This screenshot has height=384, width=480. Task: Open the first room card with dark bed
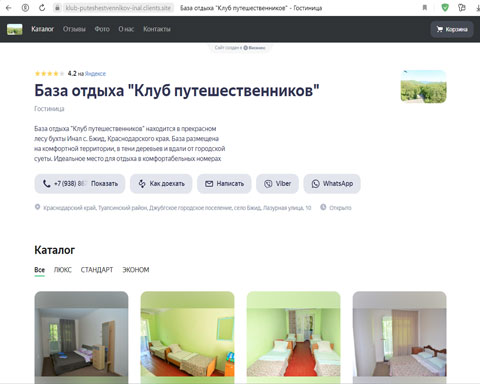(x=81, y=338)
